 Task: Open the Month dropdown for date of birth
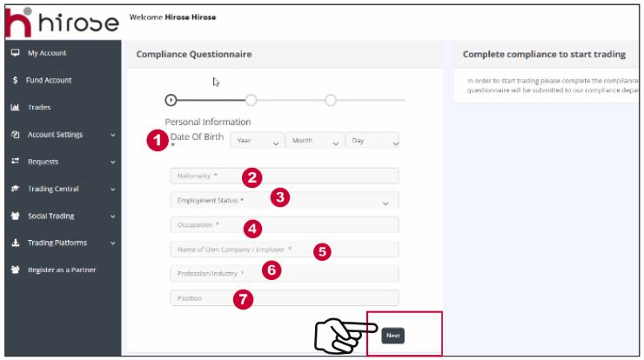tap(314, 141)
